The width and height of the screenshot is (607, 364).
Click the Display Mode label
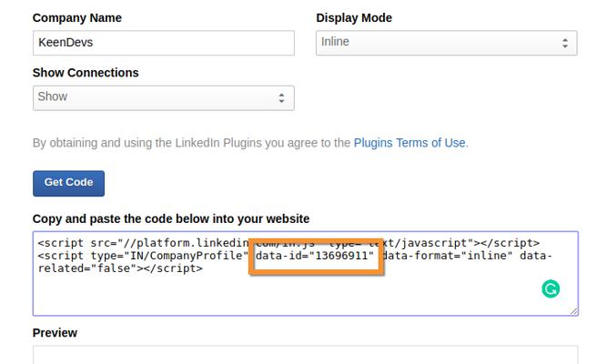354,18
